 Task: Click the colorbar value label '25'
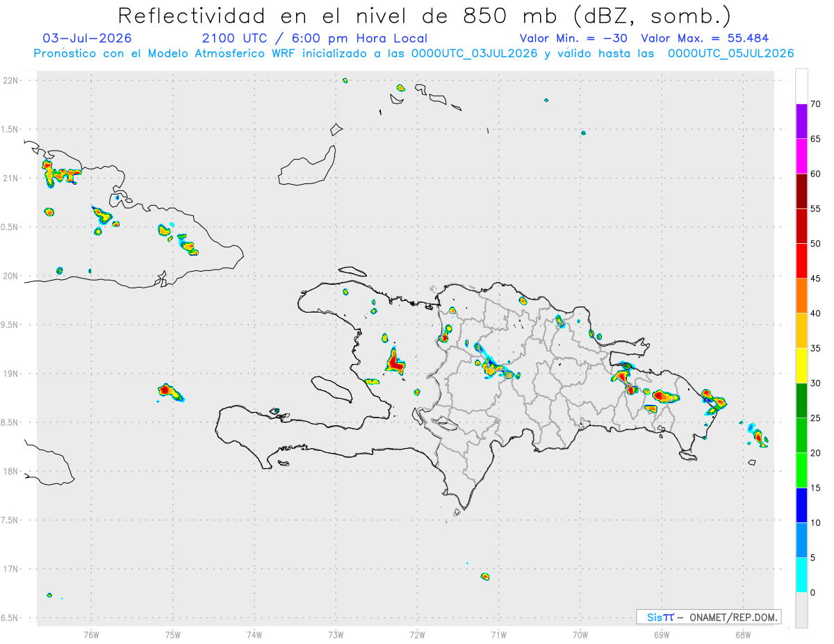coord(816,418)
